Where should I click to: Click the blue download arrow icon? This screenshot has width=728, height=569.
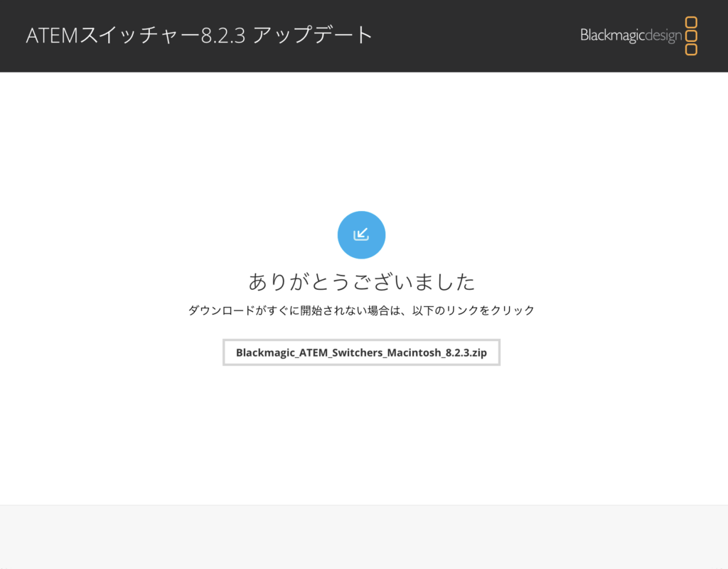(x=361, y=234)
